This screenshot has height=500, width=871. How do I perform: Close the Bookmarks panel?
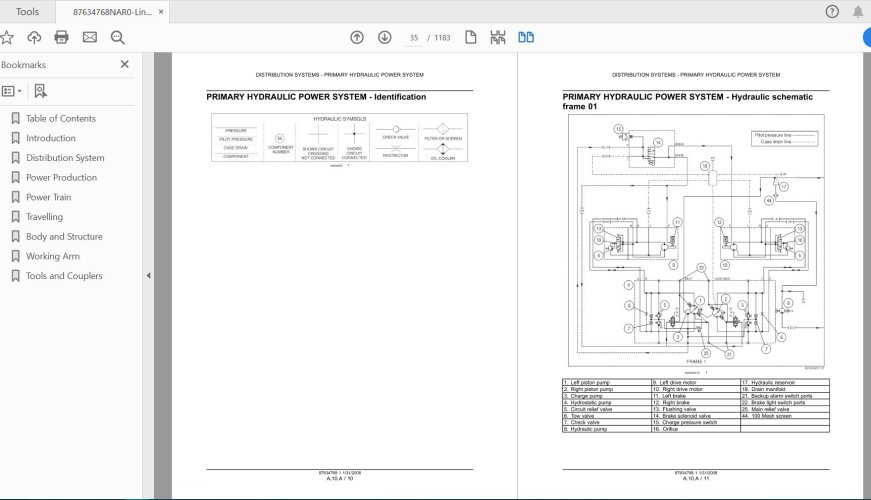tap(125, 65)
